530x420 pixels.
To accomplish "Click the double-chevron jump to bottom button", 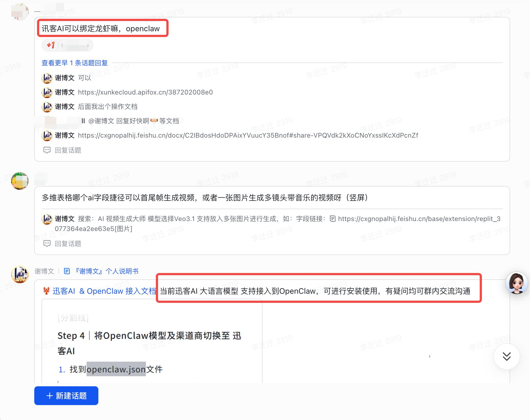I will (x=507, y=356).
